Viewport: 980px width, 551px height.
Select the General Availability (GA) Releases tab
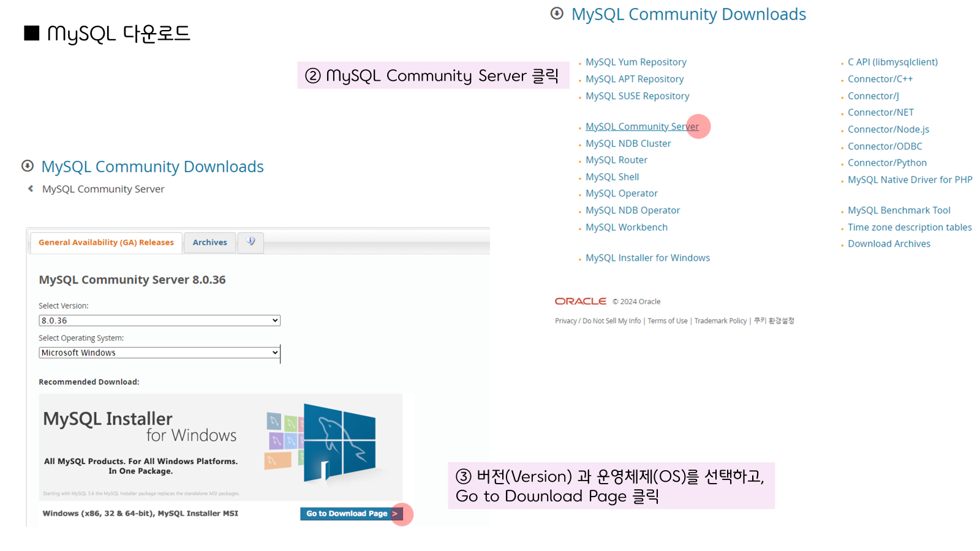[x=106, y=242]
